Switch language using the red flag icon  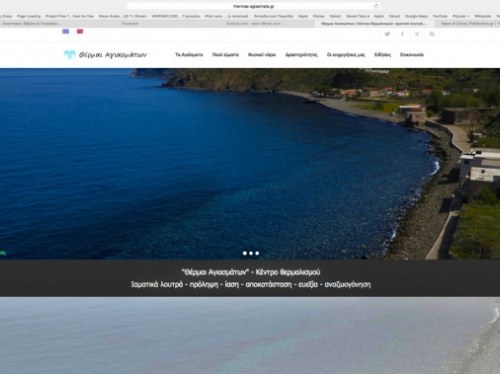tap(80, 31)
